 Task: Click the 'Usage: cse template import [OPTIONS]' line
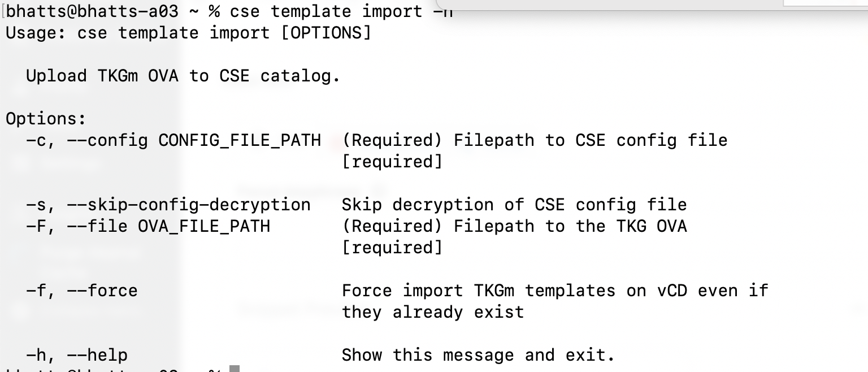click(188, 33)
